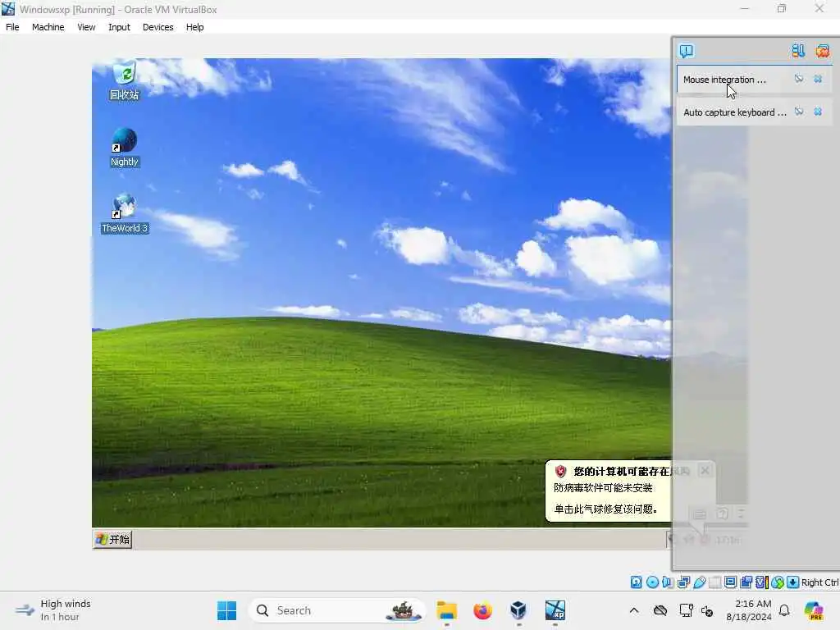Open the Devices menu

pyautogui.click(x=158, y=27)
